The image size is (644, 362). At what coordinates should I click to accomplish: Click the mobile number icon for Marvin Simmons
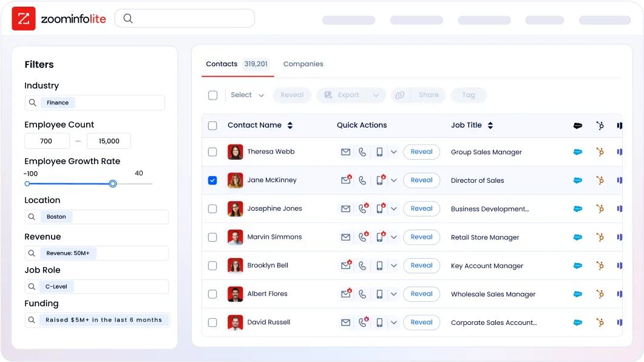[x=379, y=237]
